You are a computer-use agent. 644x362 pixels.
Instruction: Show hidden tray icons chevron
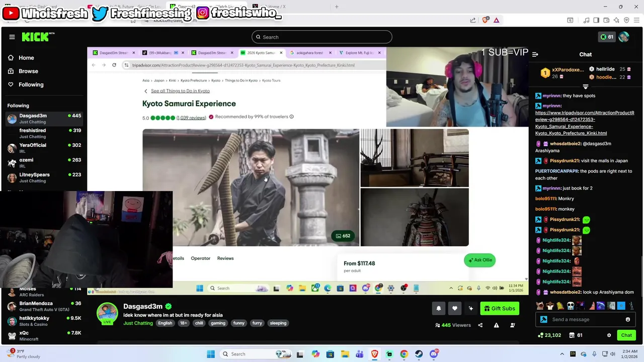[x=562, y=354]
